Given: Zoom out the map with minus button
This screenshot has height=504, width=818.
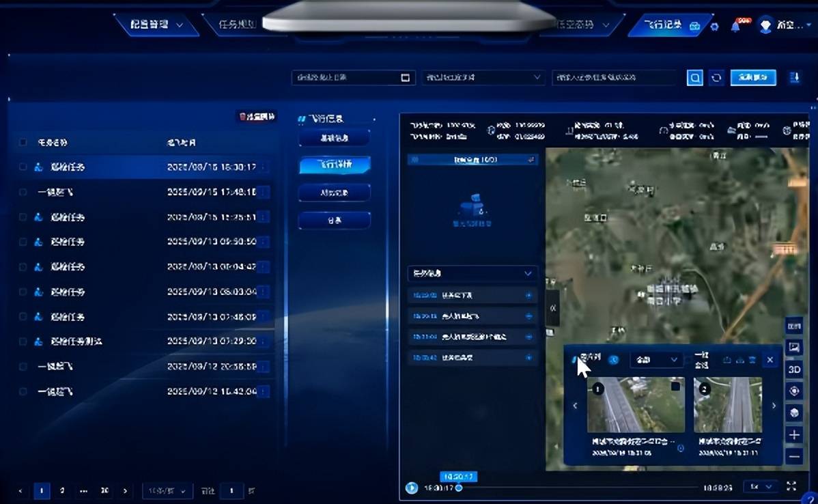Looking at the screenshot, I should (794, 457).
